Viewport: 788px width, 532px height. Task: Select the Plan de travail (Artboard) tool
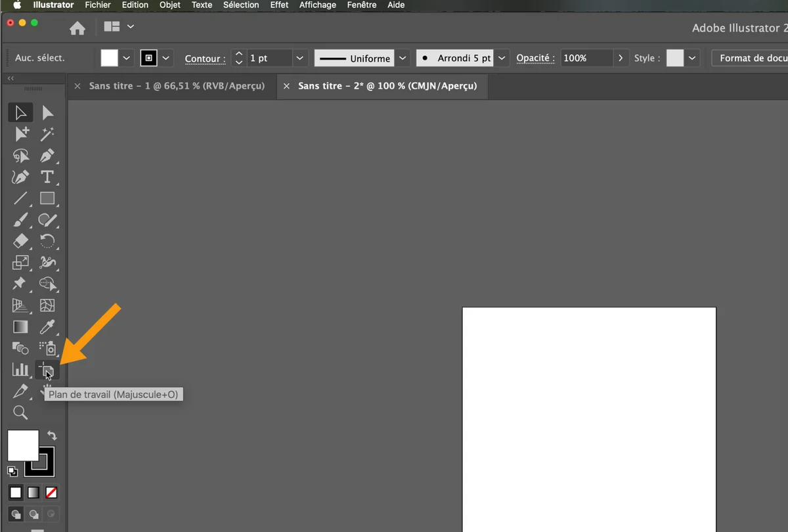[x=47, y=370]
